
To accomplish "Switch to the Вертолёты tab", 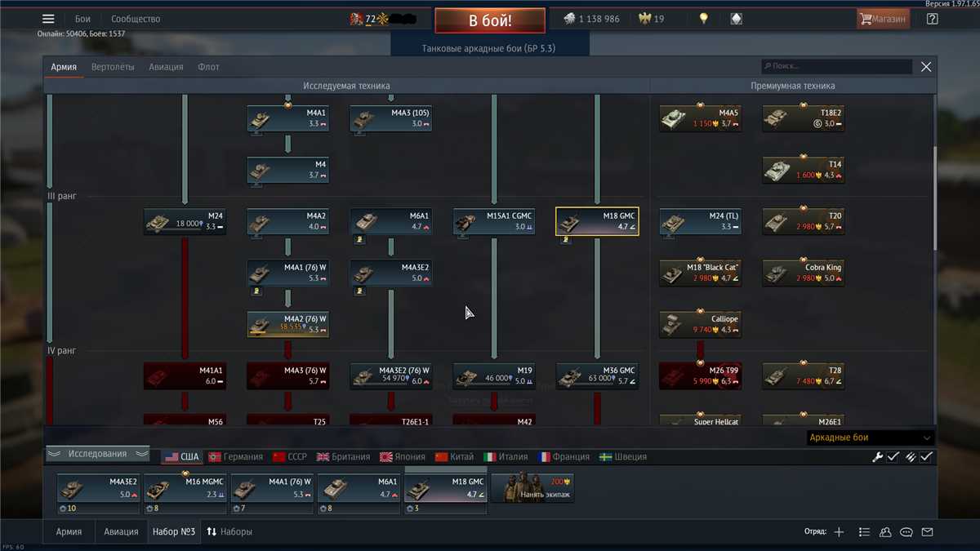I will pos(113,67).
